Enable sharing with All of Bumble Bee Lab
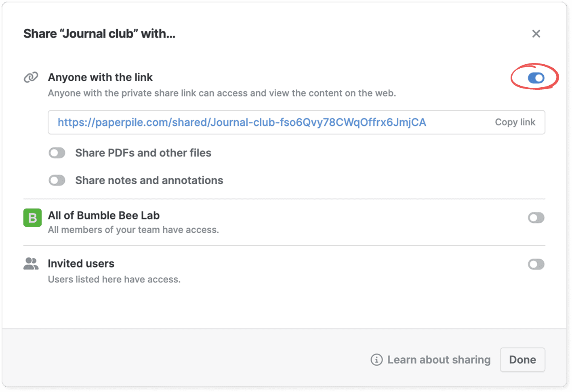 536,218
